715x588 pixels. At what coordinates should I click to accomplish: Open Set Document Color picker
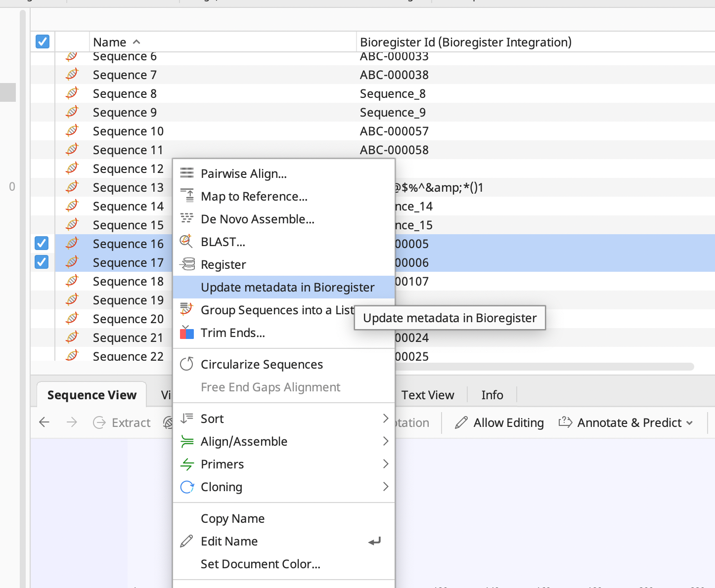point(260,564)
